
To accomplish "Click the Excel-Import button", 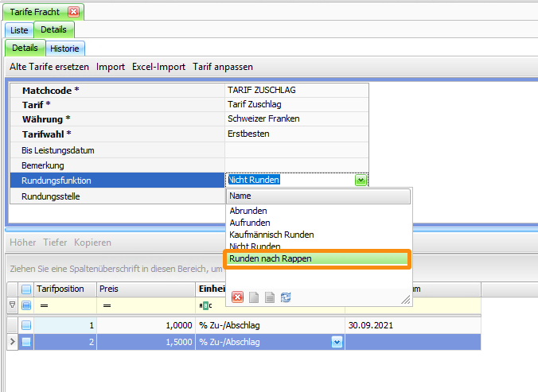I will (x=158, y=67).
